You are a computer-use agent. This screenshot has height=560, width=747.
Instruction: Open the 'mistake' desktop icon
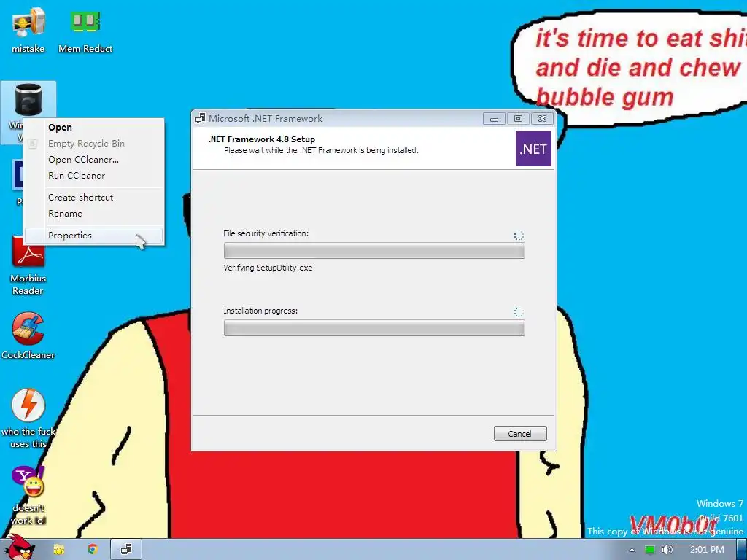click(28, 29)
